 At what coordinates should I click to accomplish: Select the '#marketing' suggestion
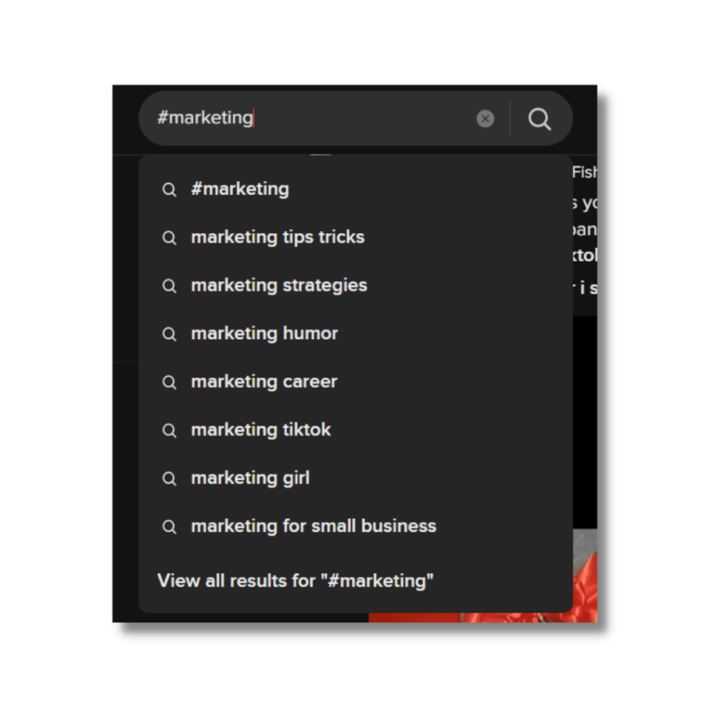point(355,189)
